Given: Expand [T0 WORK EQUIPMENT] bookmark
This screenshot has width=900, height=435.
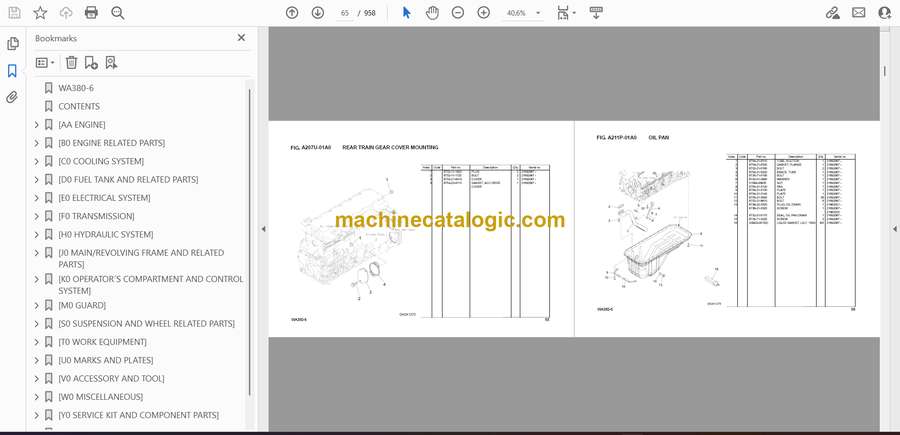Looking at the screenshot, I should 37,342.
